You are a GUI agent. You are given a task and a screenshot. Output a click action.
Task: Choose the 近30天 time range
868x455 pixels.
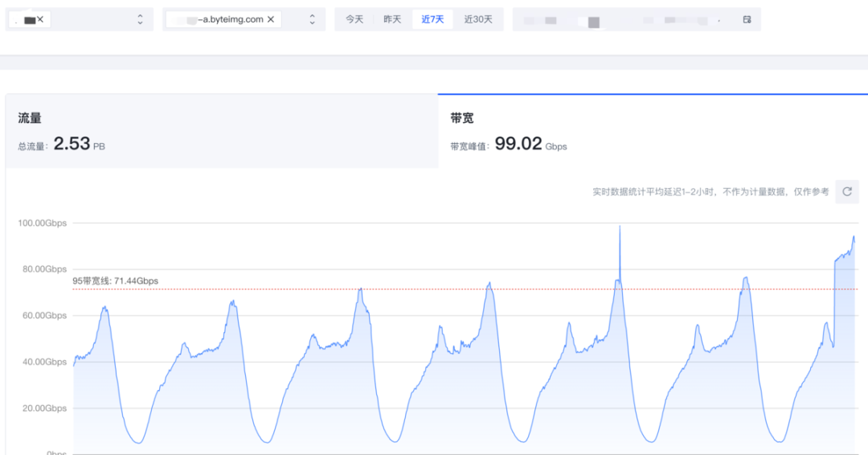click(478, 19)
